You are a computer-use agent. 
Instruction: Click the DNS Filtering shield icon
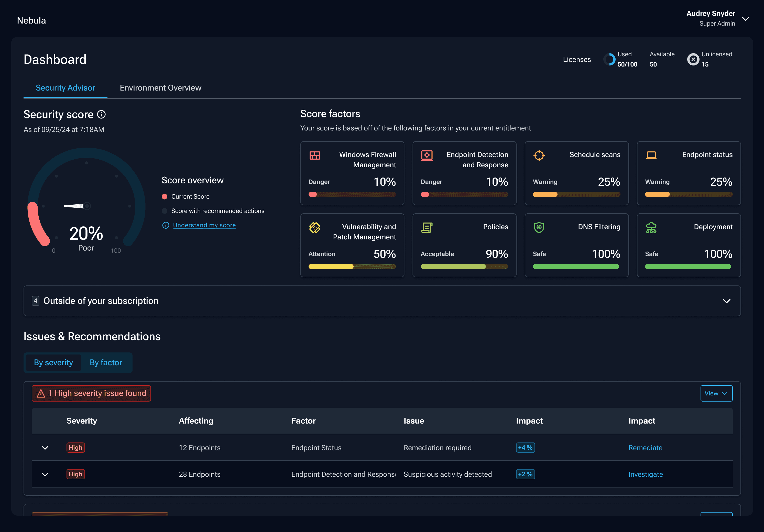coord(539,228)
